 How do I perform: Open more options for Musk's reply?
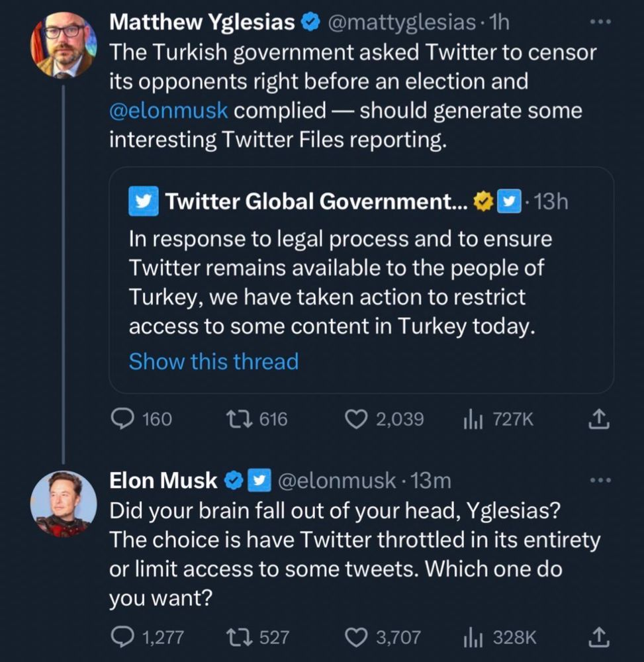[600, 481]
